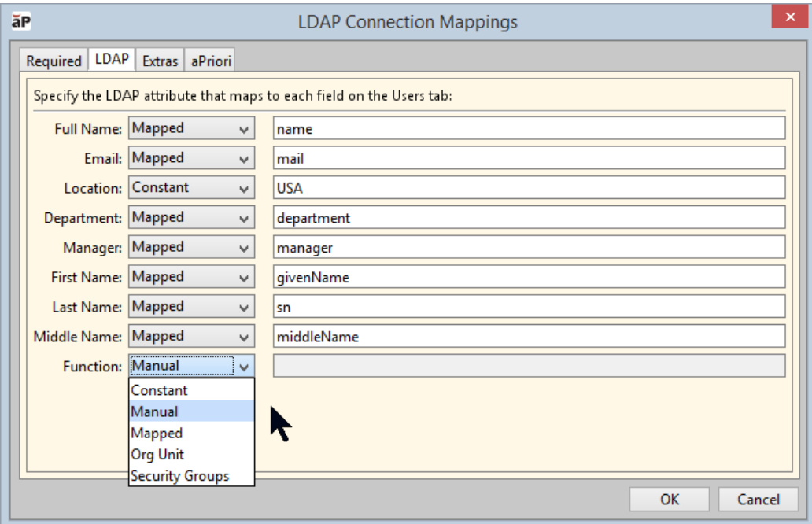Click the Middle Name attribute text field
Viewport: 812px width, 524px height.
click(529, 337)
